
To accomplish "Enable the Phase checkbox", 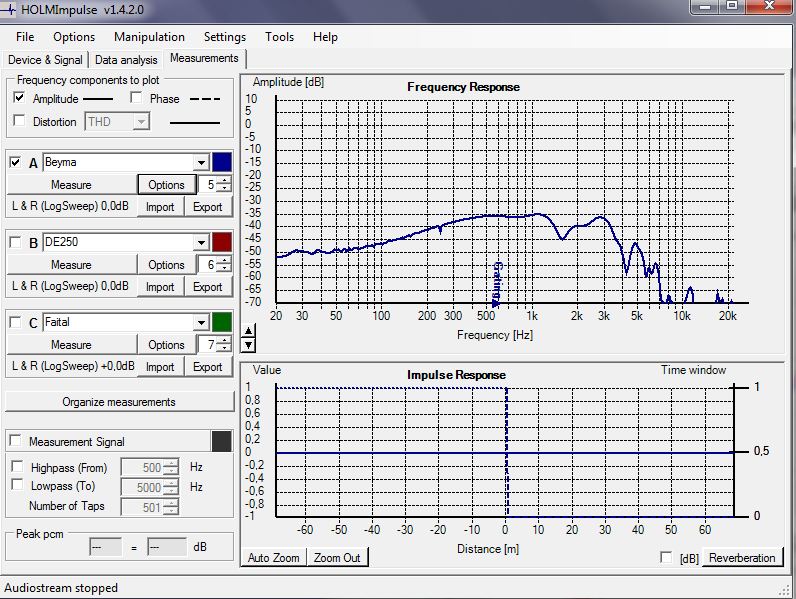I will coord(136,97).
